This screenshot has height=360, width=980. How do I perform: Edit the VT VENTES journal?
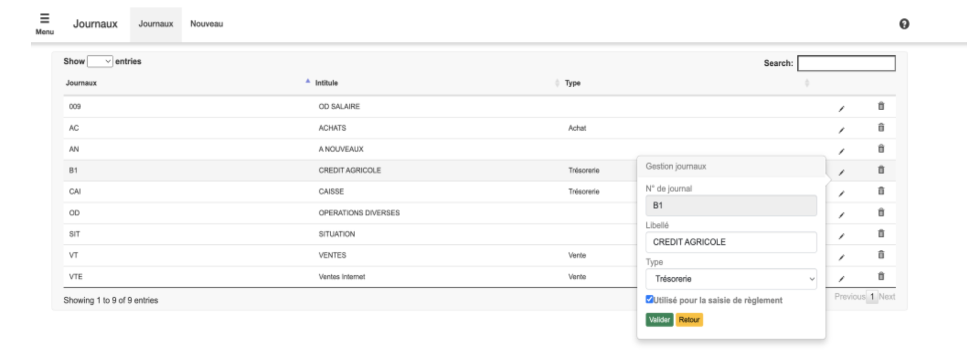[x=841, y=257]
